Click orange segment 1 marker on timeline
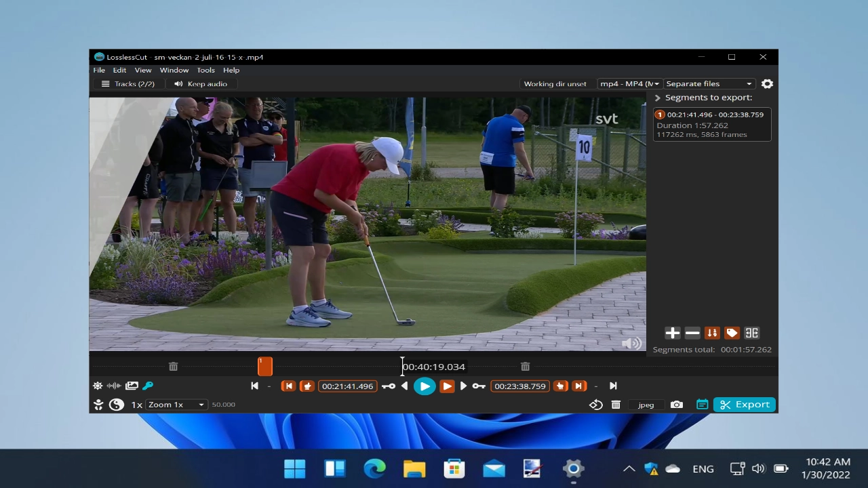The image size is (868, 488). [265, 367]
